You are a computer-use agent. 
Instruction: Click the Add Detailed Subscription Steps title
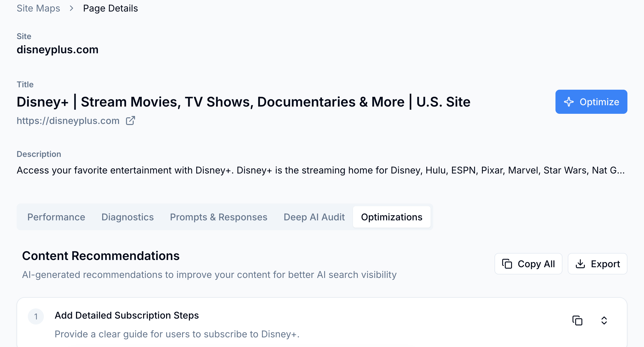click(127, 315)
